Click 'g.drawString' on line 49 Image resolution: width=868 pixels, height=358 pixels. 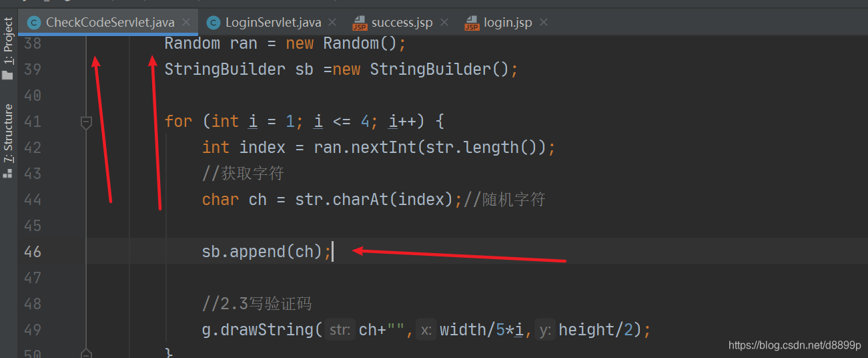258,330
